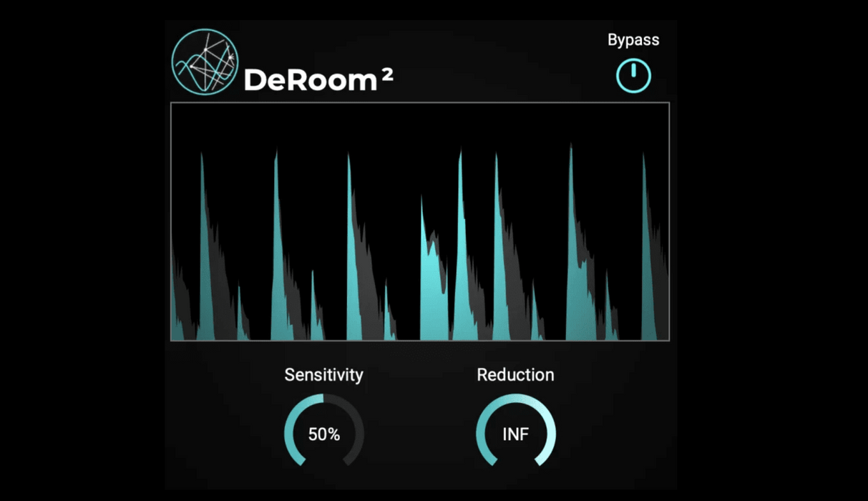Click the Bypass label text
The width and height of the screenshot is (868, 501).
(633, 41)
